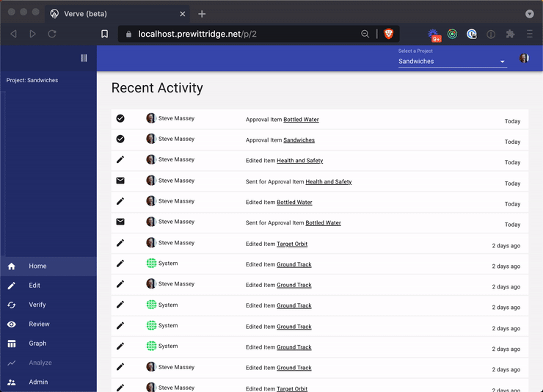
Task: Reload the page with the refresh button
Action: pyautogui.click(x=52, y=34)
